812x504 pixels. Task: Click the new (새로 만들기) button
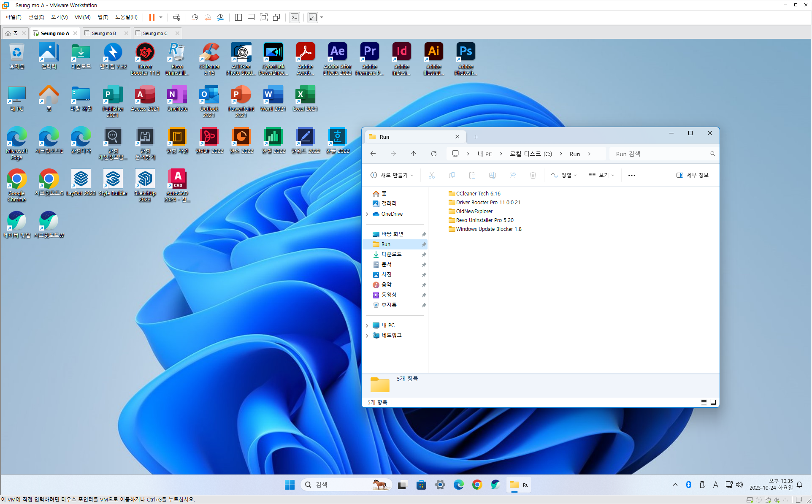pos(392,175)
